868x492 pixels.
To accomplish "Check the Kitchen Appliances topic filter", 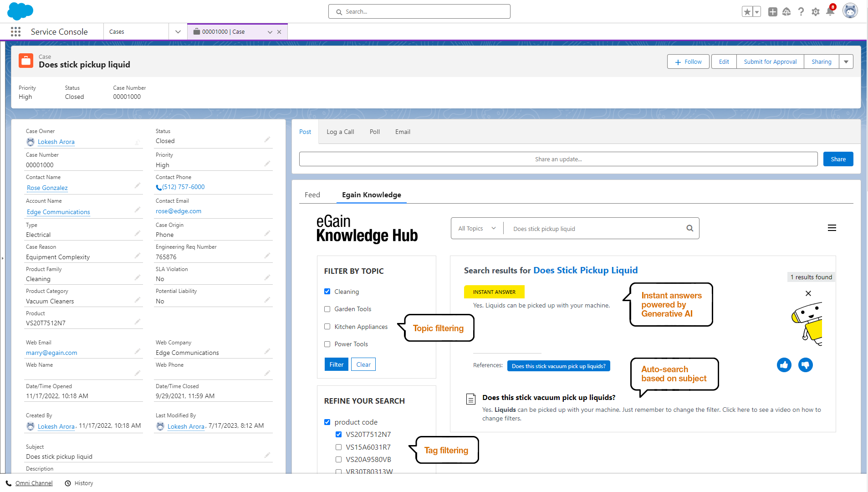I will [327, 327].
